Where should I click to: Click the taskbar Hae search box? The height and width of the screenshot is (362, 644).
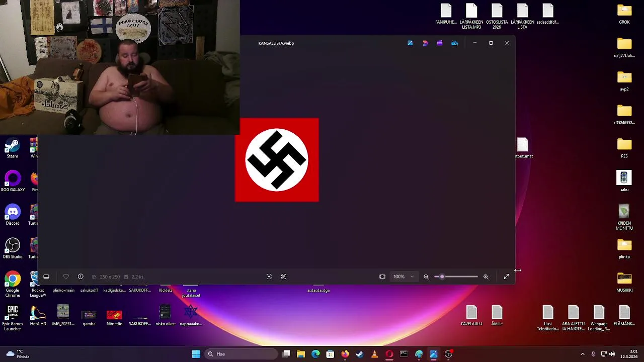click(x=242, y=354)
